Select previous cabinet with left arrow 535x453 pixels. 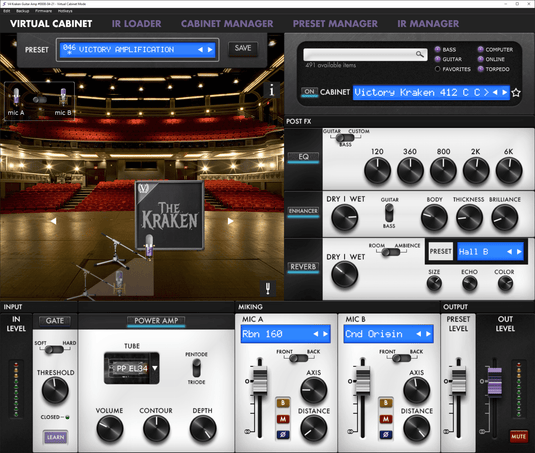pyautogui.click(x=495, y=92)
